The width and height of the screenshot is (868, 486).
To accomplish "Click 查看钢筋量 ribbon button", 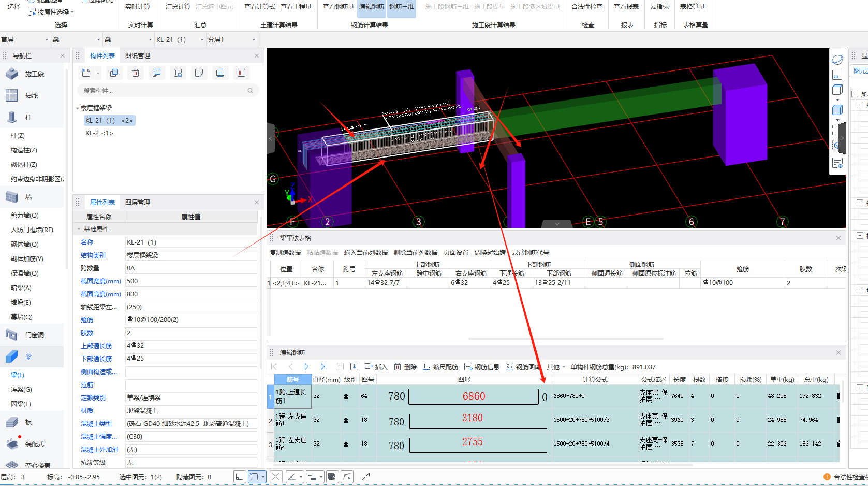I will (339, 7).
